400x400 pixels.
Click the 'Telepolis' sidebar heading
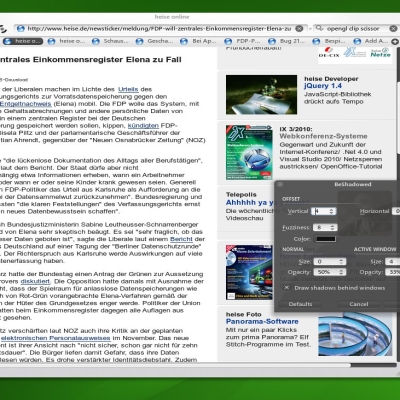click(241, 195)
